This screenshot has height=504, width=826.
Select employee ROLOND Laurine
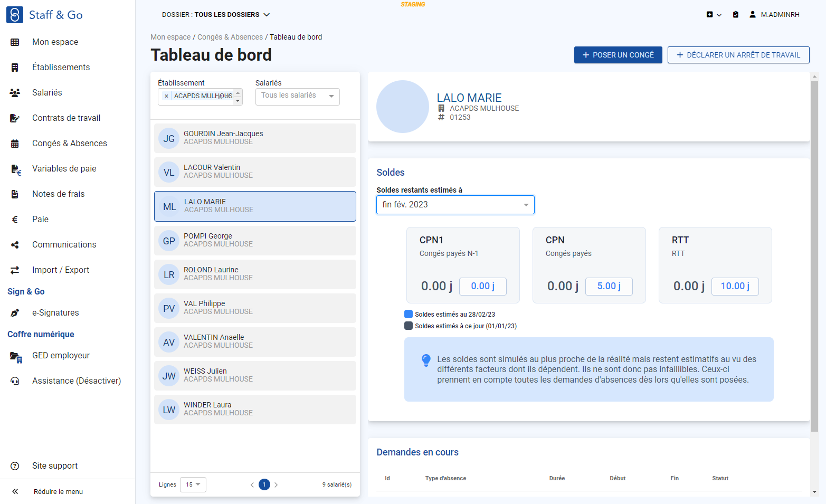coord(255,274)
